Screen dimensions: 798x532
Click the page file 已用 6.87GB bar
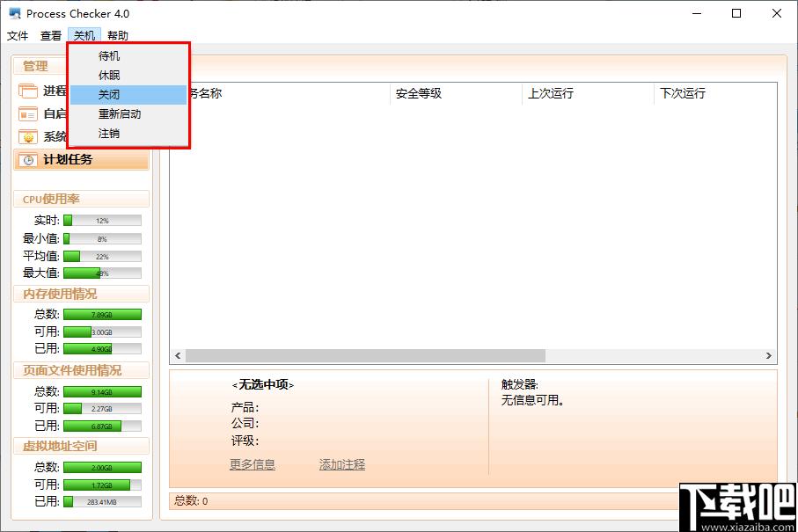point(102,426)
